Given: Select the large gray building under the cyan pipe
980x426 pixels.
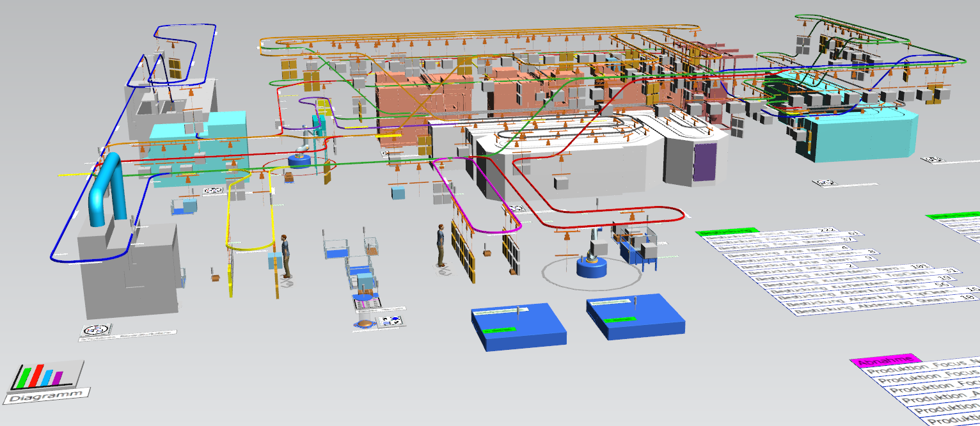Looking at the screenshot, I should click(x=128, y=269).
